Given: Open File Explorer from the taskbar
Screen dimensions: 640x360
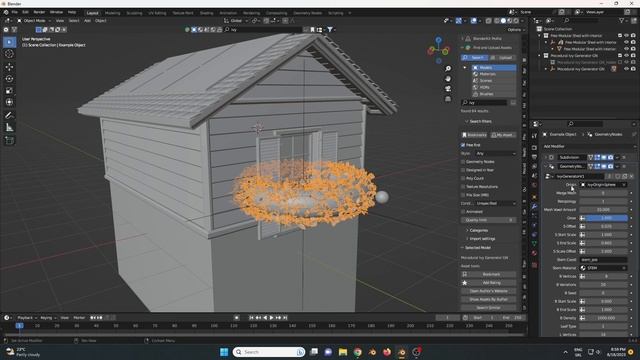Looking at the screenshot, I should tap(343, 352).
